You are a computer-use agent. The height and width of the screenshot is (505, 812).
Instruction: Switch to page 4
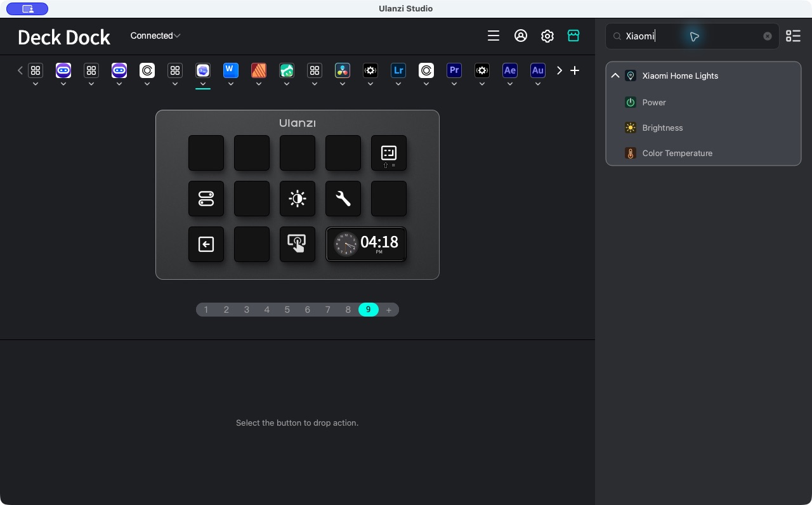pos(267,310)
